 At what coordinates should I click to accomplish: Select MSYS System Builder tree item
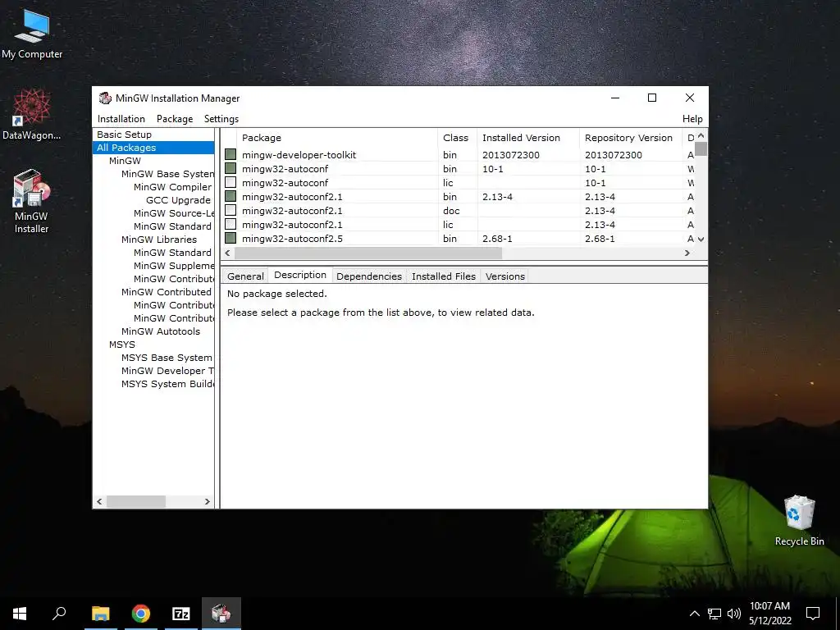167,384
